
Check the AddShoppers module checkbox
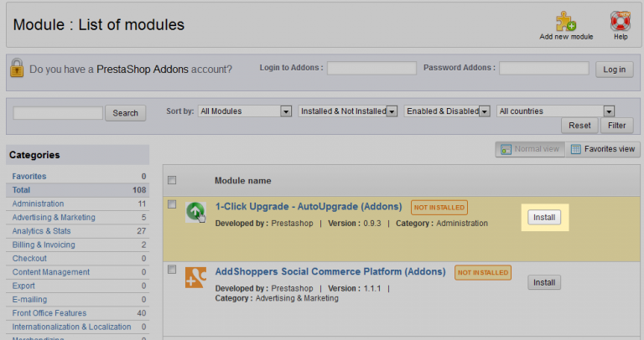pyautogui.click(x=172, y=270)
